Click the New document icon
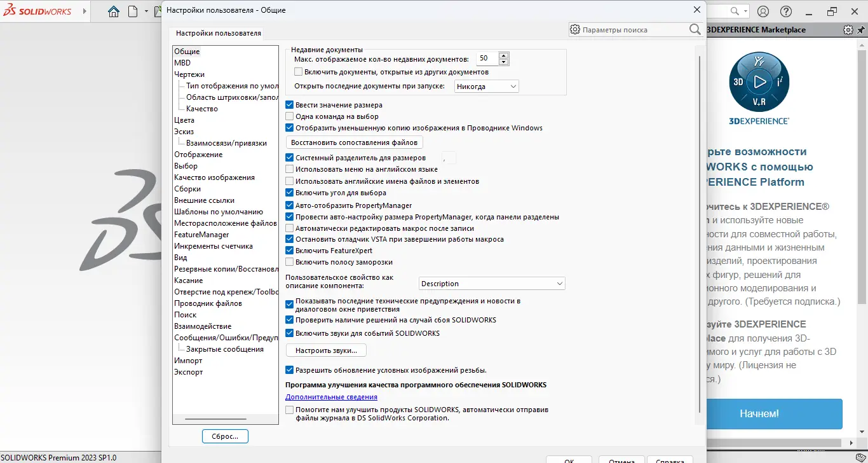Screen dimensions: 868x463 (132, 11)
